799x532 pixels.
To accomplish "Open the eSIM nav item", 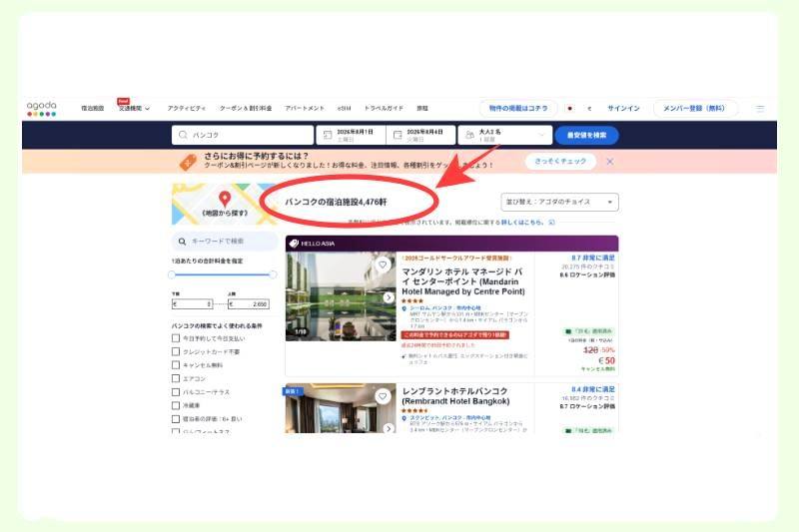I will 344,109.
